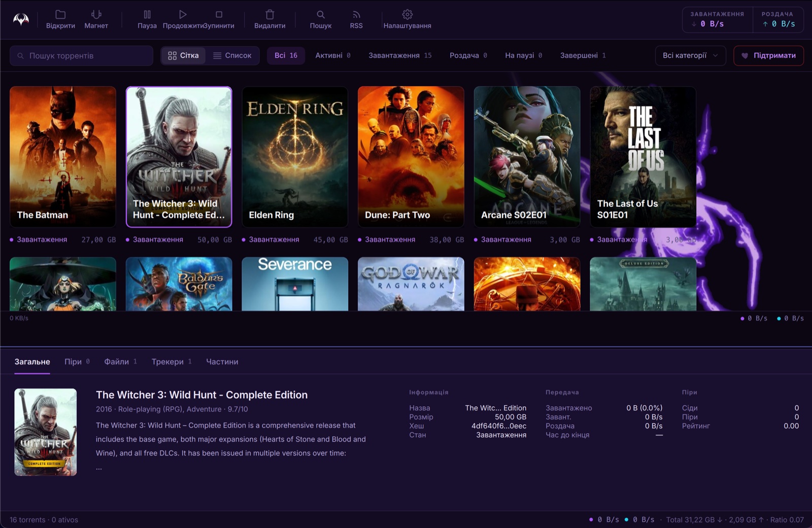Viewport: 812px width, 528px height.
Task: Filter by Завантаження 15 torrents
Action: tap(400, 55)
